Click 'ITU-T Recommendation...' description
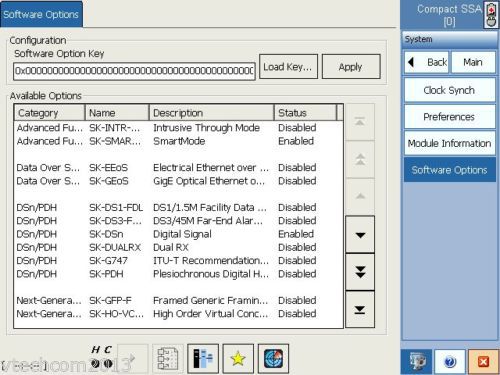This screenshot has height=375, width=500. 211,261
